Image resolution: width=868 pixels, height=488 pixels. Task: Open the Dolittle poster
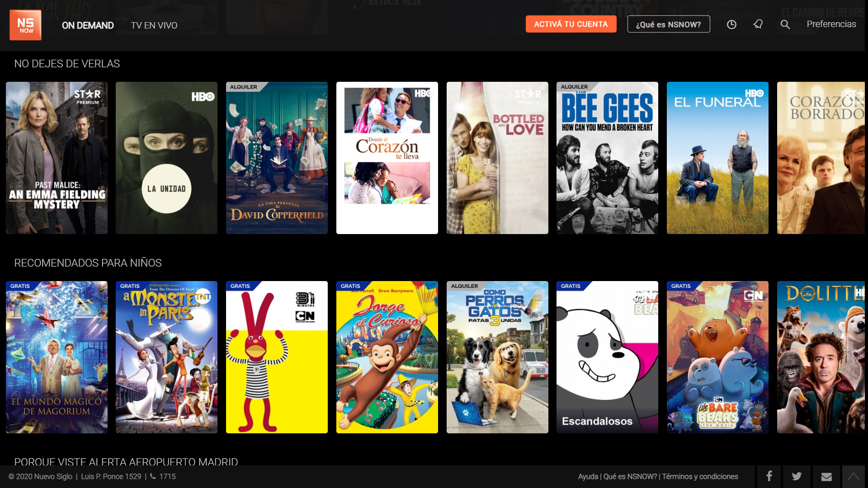tap(821, 357)
